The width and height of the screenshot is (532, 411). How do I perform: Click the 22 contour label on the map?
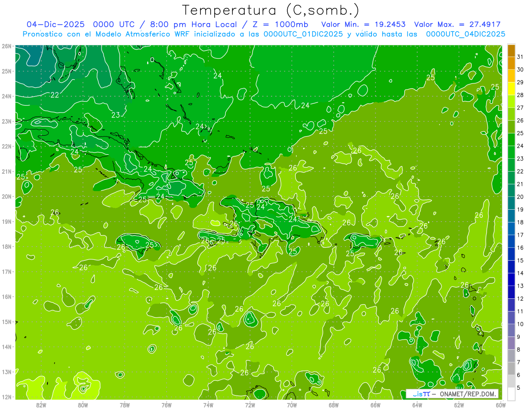(55, 95)
